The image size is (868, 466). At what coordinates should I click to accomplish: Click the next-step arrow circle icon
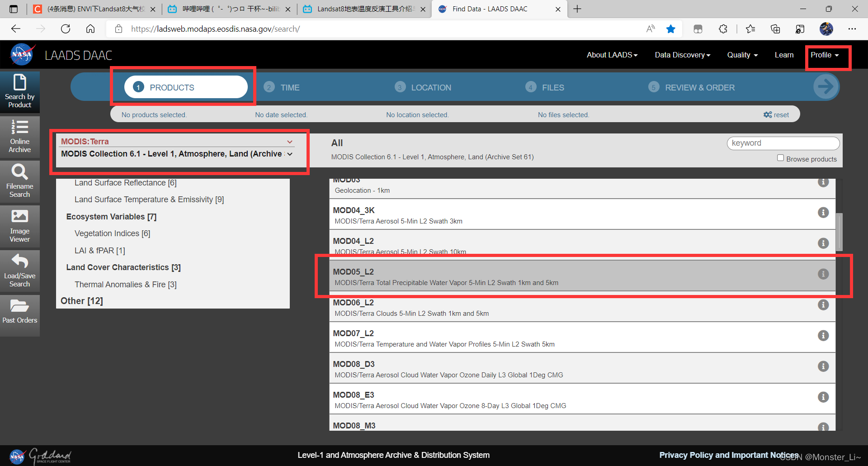coord(826,86)
